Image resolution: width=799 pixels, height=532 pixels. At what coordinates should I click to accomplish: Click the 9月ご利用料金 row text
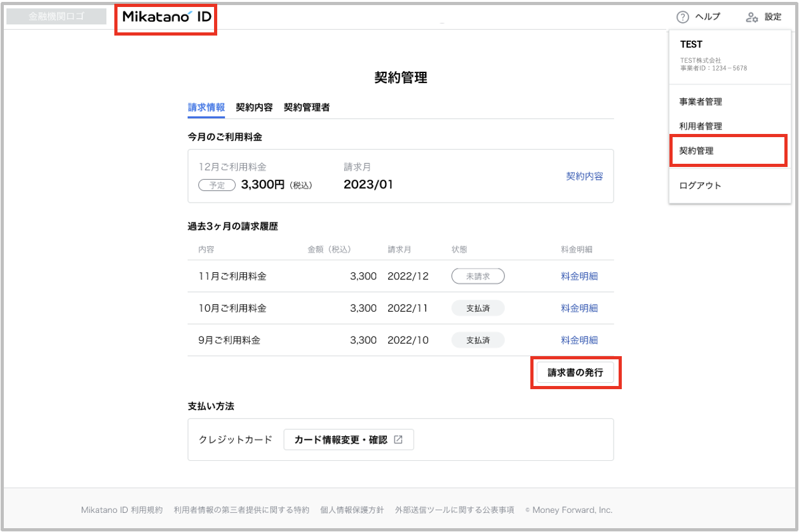pyautogui.click(x=229, y=340)
